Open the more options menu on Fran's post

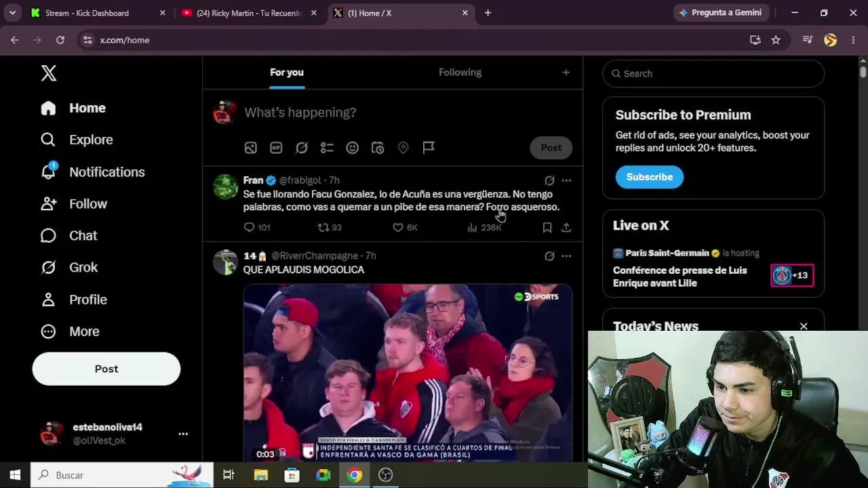pyautogui.click(x=566, y=180)
